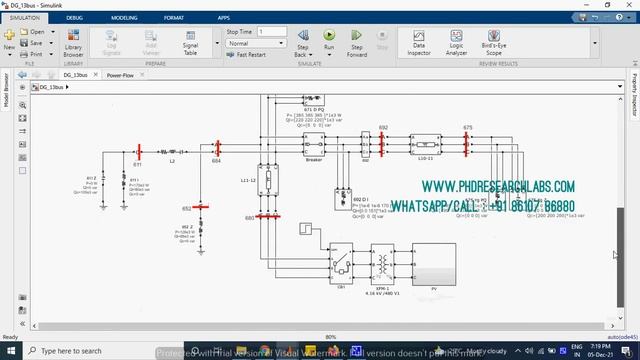Viewport: 640px width, 360px height.
Task: Click the navigate back arrow
Action: (22, 75)
